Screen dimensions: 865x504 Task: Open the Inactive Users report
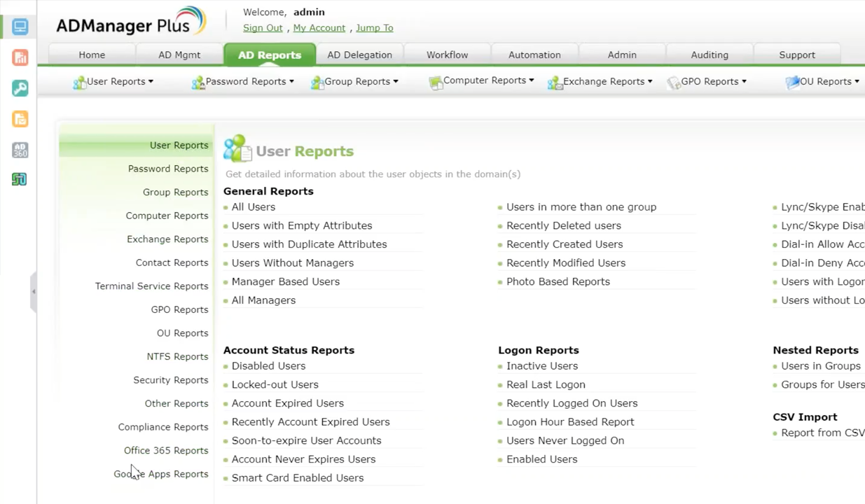tap(542, 366)
